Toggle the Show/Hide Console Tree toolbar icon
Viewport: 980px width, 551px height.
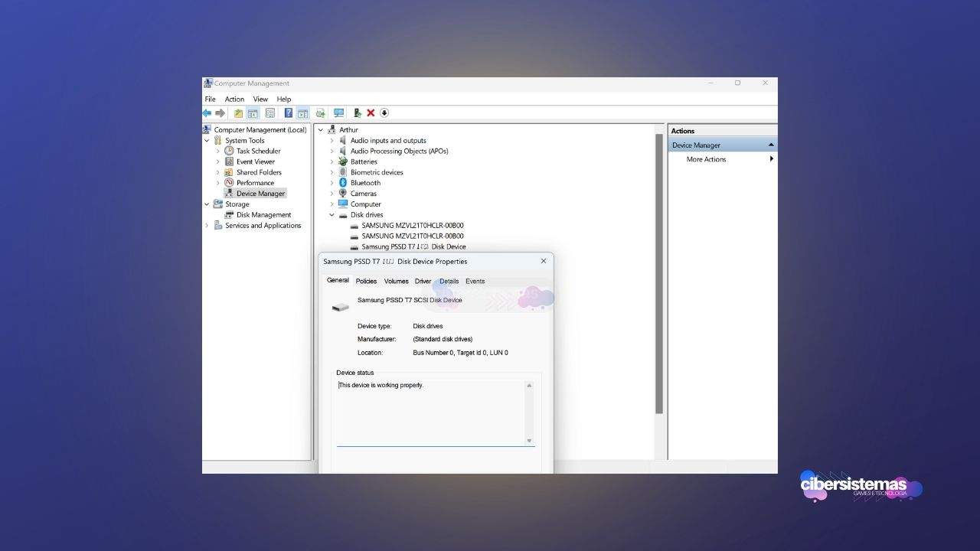pos(253,113)
